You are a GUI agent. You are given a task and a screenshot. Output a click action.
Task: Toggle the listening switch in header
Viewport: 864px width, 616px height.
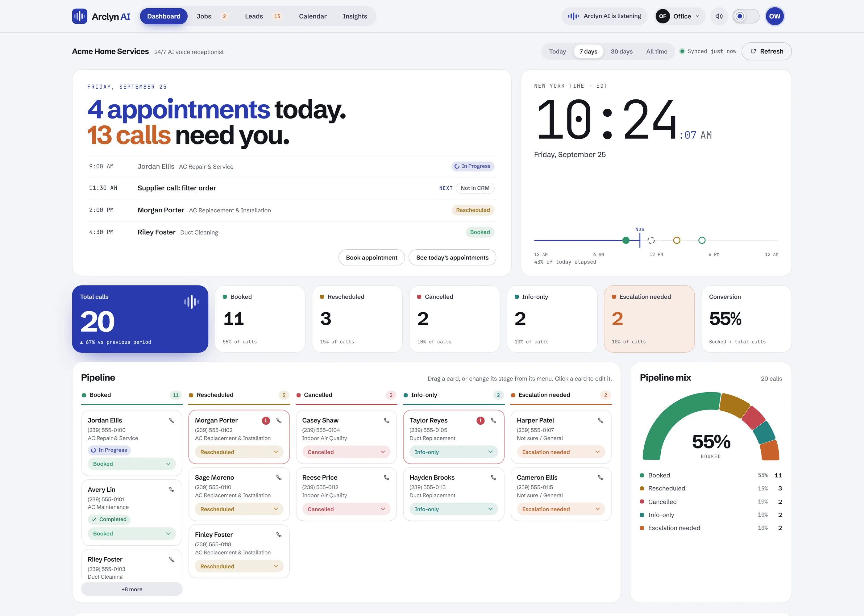point(746,16)
